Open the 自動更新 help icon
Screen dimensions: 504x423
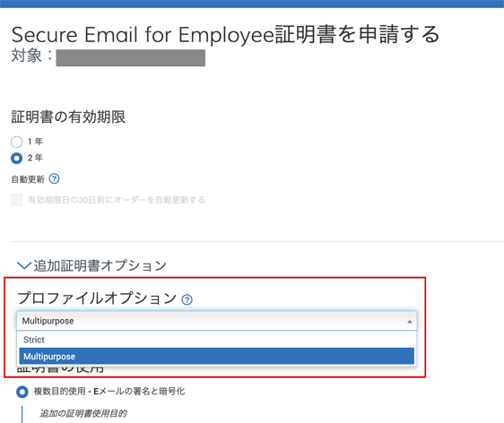[x=54, y=178]
